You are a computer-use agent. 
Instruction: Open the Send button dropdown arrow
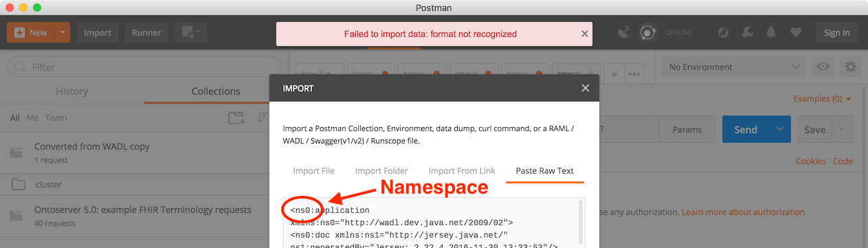click(x=780, y=129)
